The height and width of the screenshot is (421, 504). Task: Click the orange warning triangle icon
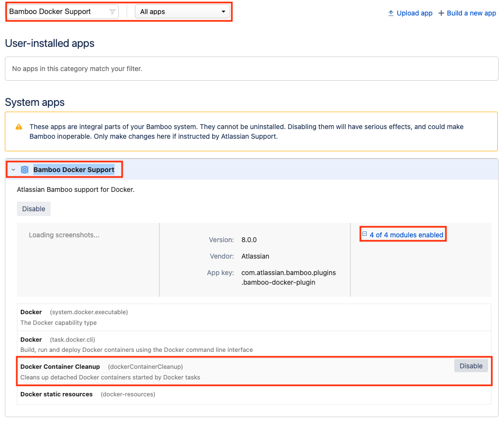(x=19, y=127)
